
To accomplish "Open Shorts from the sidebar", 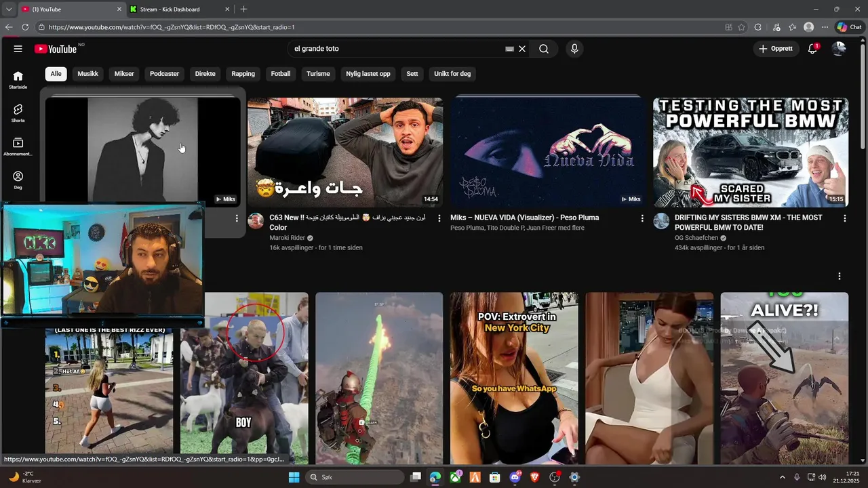I will pos(18,113).
